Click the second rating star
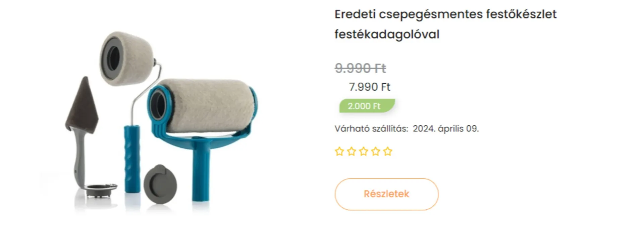The image size is (644, 248). [x=352, y=152]
